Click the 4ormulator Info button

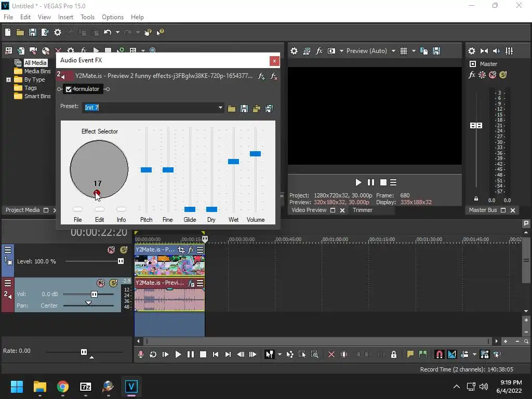pos(121,209)
